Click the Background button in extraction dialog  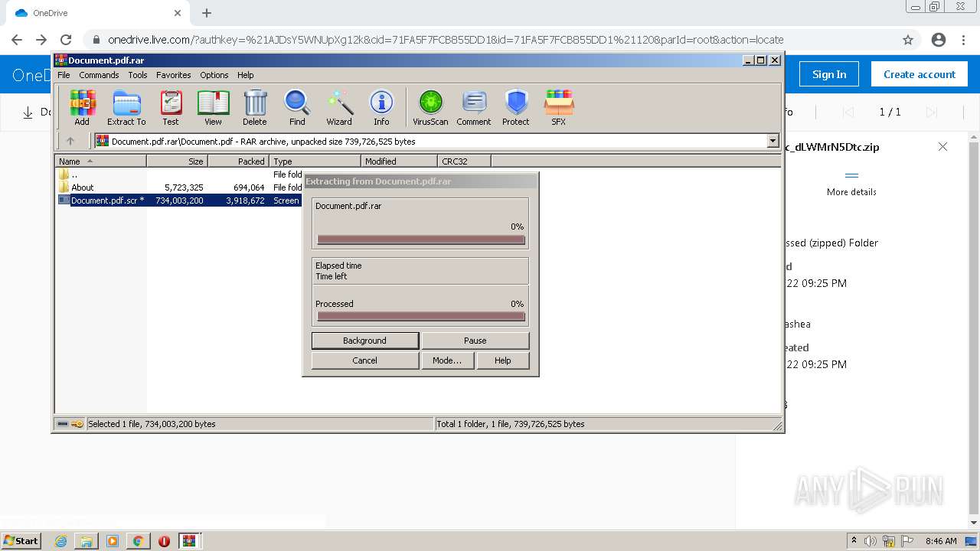(x=365, y=341)
